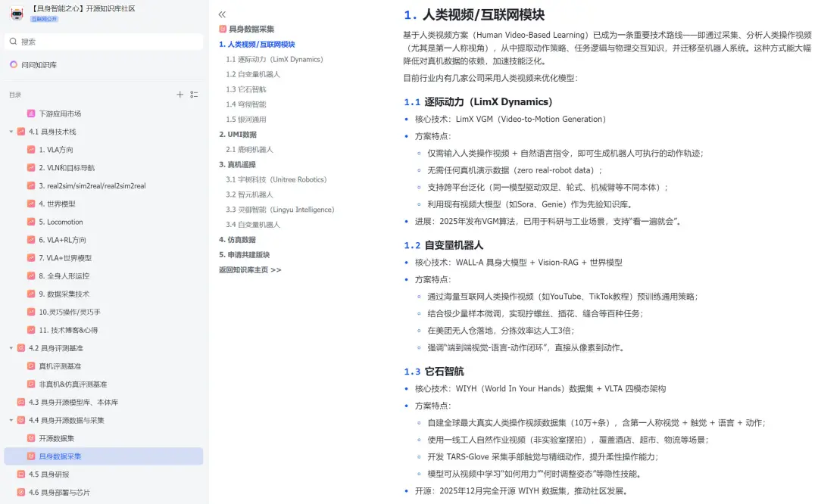Click the search input field
The width and height of the screenshot is (818, 504).
coord(103,42)
